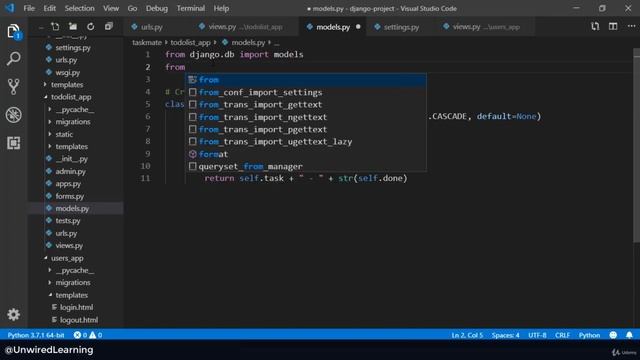The width and height of the screenshot is (640, 360).
Task: Open the Explorer view in activity bar
Action: [13, 31]
